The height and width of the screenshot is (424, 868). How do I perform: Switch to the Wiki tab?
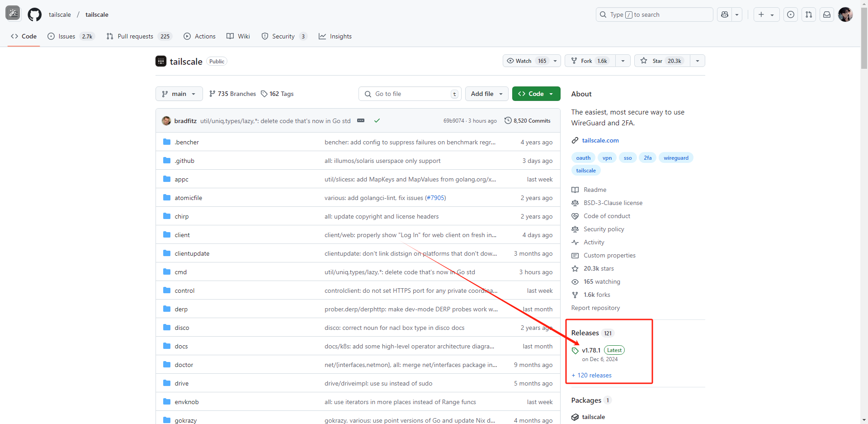tap(238, 36)
